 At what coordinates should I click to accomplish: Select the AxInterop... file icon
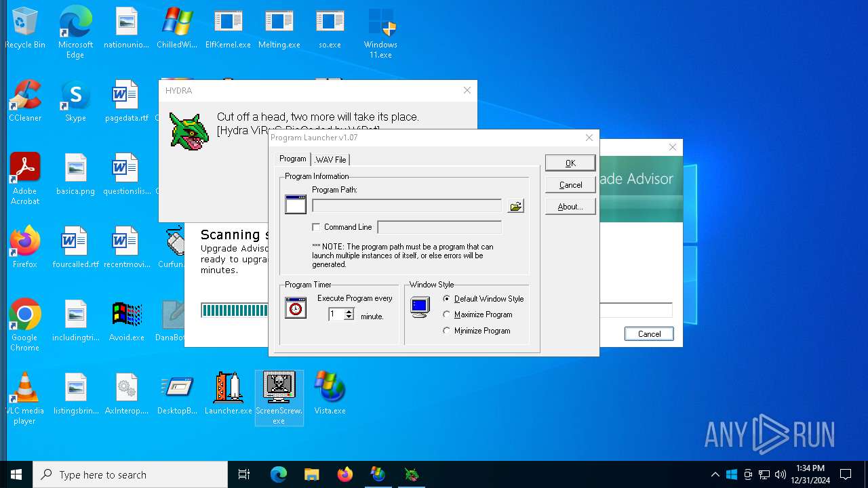(x=126, y=394)
